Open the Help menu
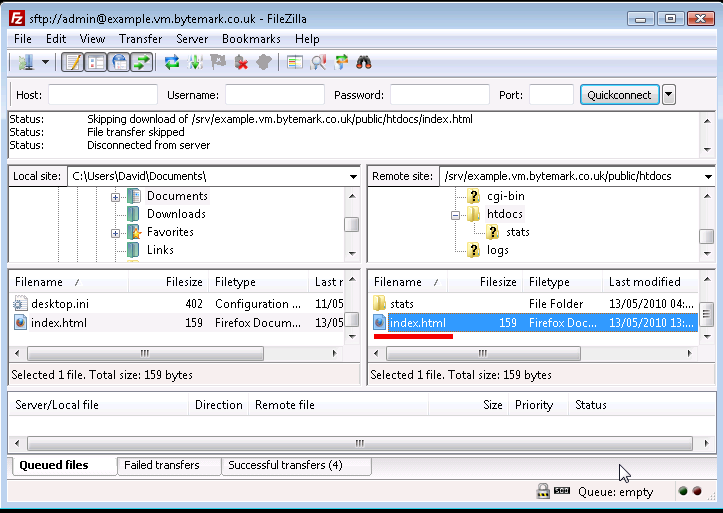The width and height of the screenshot is (723, 513). pyautogui.click(x=307, y=39)
